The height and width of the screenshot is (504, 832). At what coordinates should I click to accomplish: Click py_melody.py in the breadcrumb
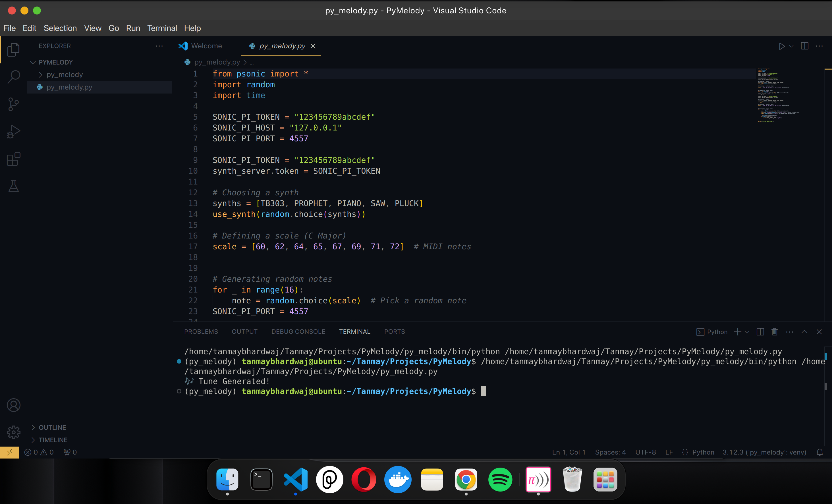[x=217, y=63]
